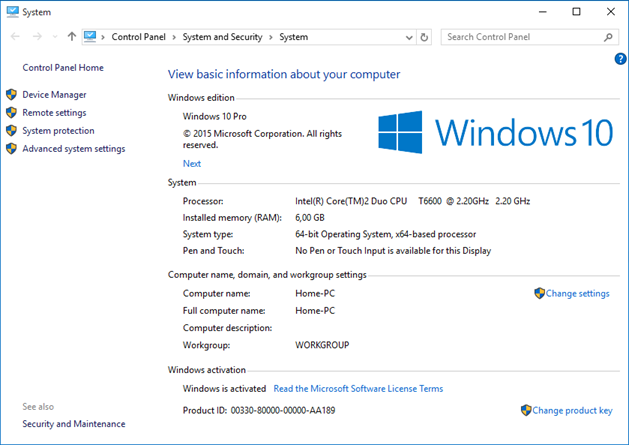Click the search magnifier icon
Viewport: 629px width, 445px height.
point(608,37)
